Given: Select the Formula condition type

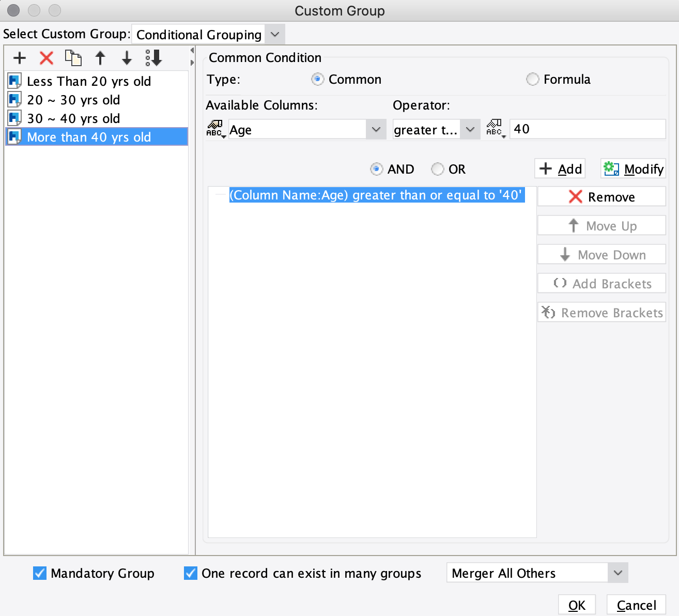Looking at the screenshot, I should (x=533, y=79).
